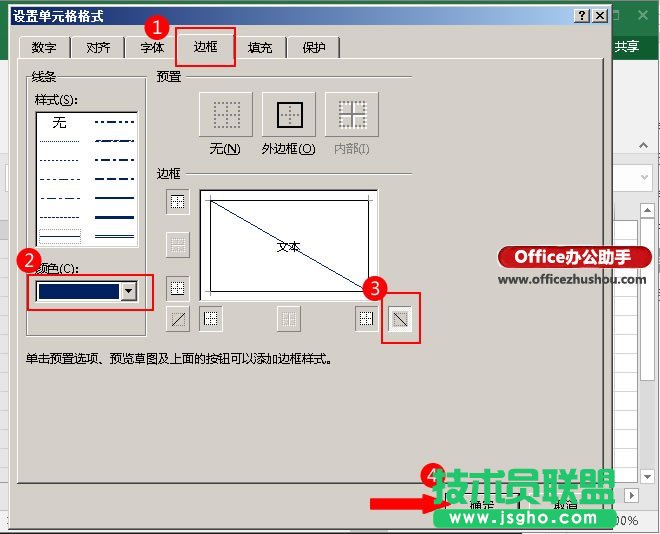Choose the 内部(I) inside preset
This screenshot has width=660, height=534.
click(x=352, y=114)
